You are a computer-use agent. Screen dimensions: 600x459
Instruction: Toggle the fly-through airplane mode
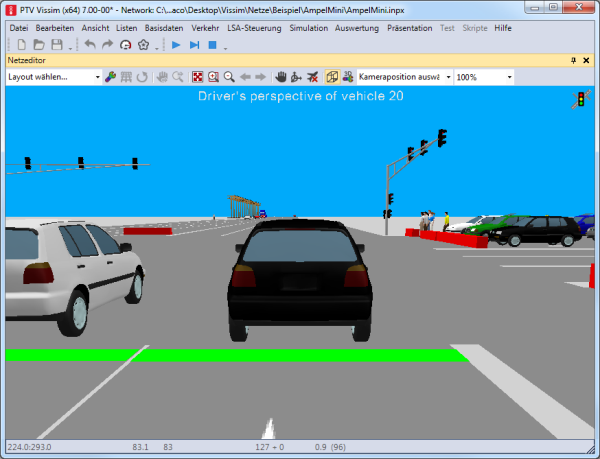click(x=314, y=77)
